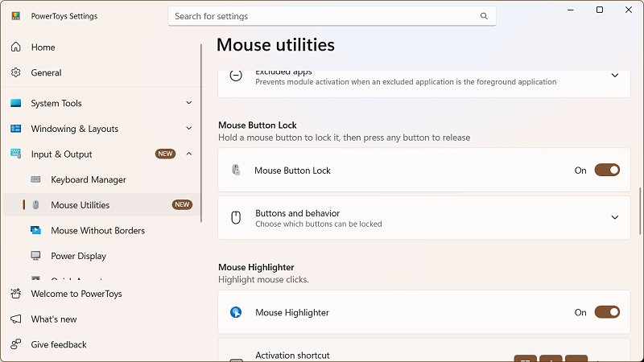Click the search magnifier icon
The image size is (644, 362).
pos(484,16)
